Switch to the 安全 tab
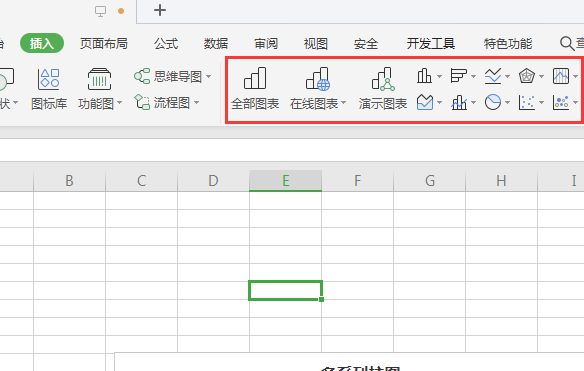The height and width of the screenshot is (371, 584). (x=366, y=44)
